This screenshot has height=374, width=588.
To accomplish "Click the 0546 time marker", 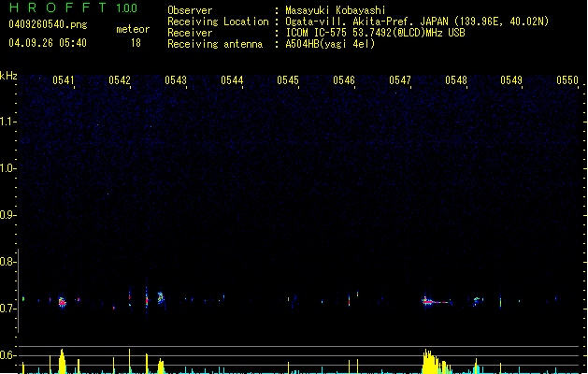I will (344, 80).
